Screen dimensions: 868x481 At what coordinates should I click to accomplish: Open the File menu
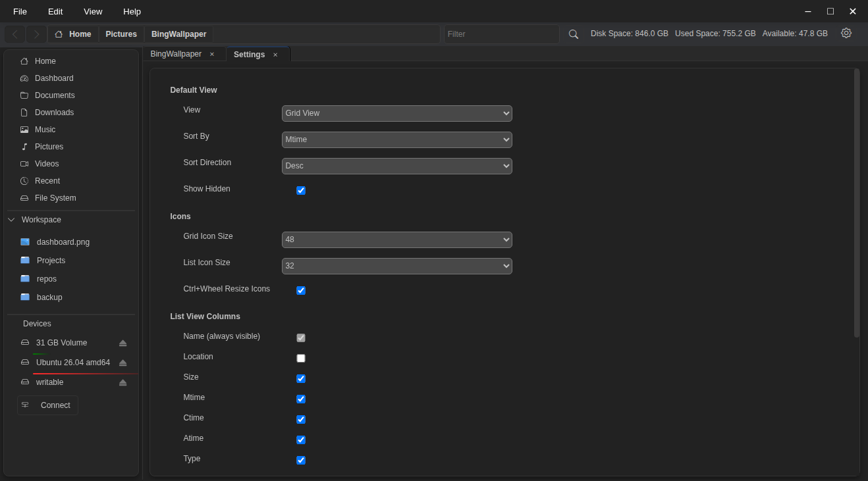click(20, 11)
